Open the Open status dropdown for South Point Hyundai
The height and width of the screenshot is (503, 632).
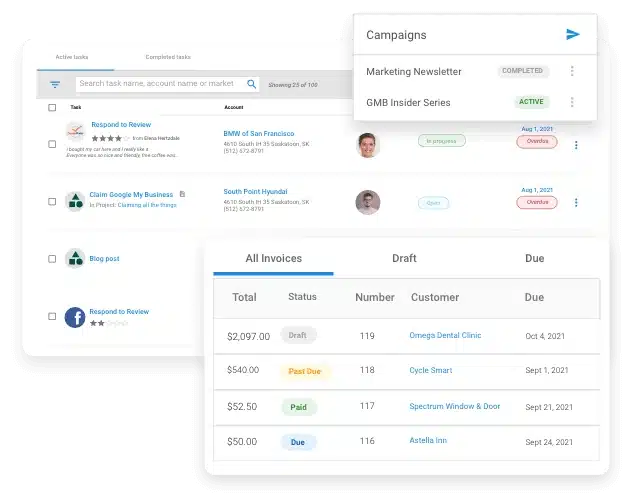tap(434, 202)
